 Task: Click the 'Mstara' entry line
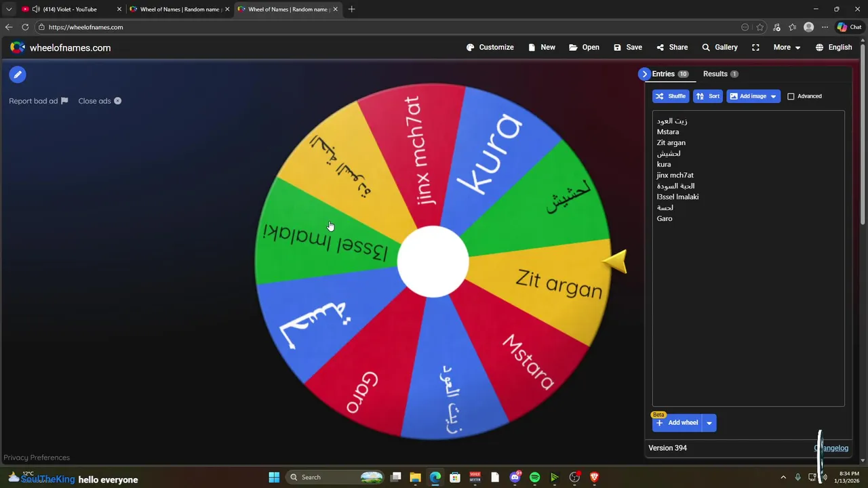668,132
